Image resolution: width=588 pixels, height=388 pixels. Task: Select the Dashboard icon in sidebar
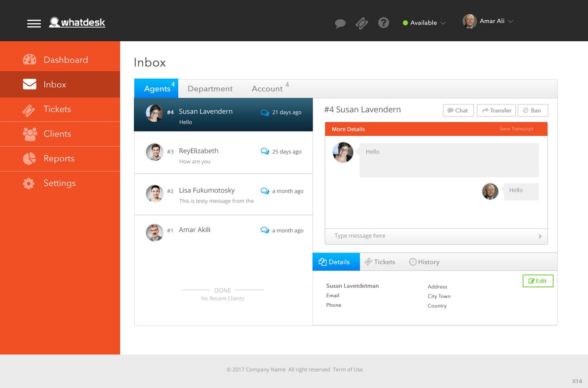pyautogui.click(x=29, y=59)
